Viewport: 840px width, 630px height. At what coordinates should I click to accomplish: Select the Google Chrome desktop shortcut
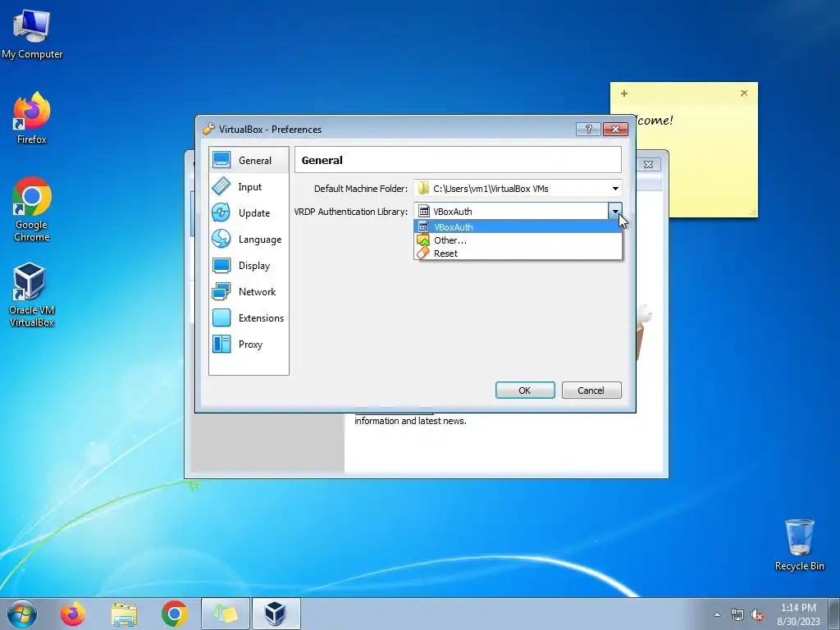(x=32, y=209)
